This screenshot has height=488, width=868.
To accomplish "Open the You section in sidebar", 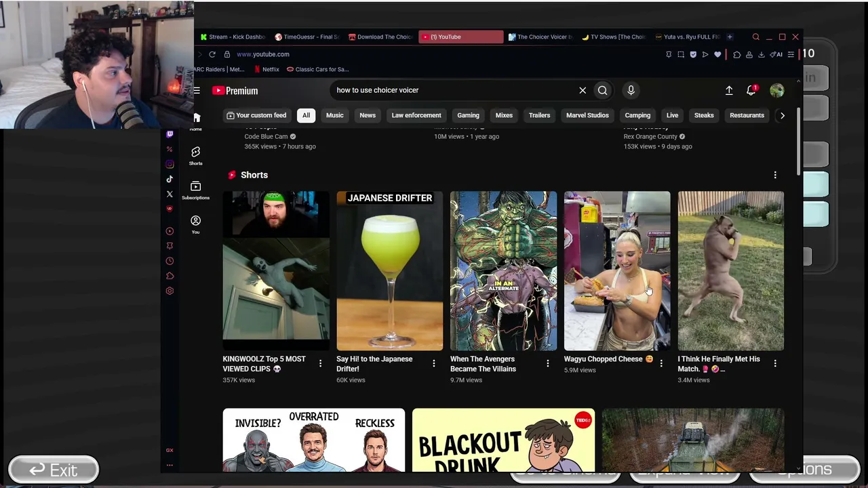I will 195,224.
